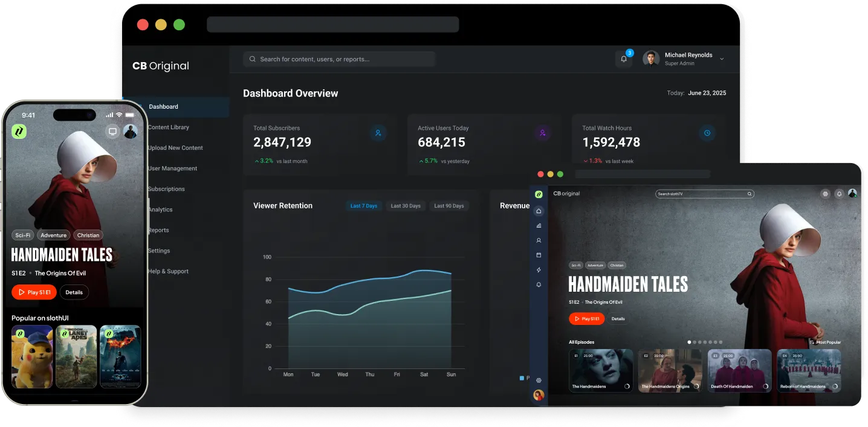
Task: Enable the Last 90 Days view
Action: [x=449, y=205]
